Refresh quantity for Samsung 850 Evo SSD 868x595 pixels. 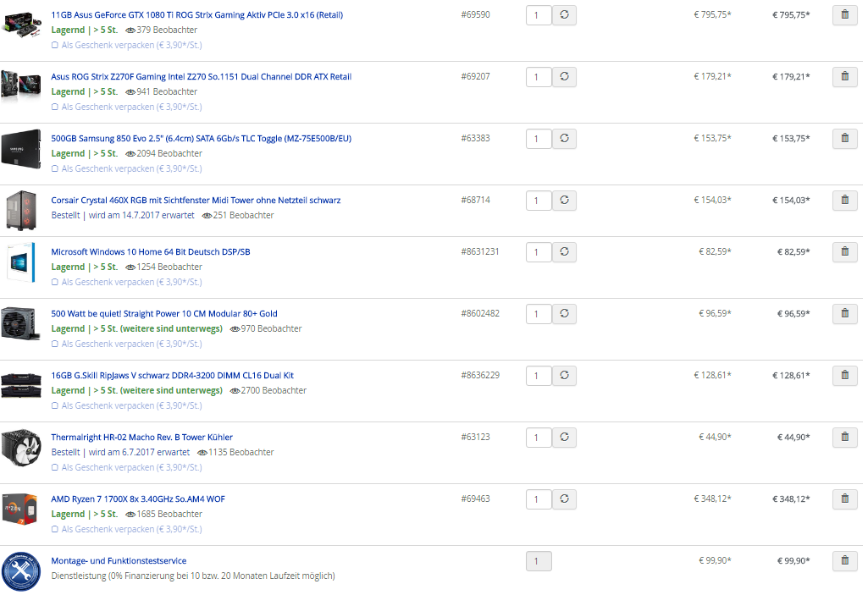[x=564, y=138]
